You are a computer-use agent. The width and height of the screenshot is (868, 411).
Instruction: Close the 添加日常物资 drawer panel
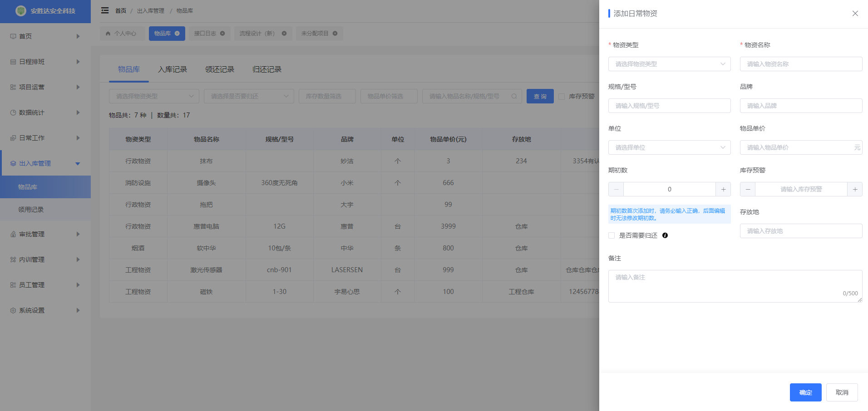[855, 14]
